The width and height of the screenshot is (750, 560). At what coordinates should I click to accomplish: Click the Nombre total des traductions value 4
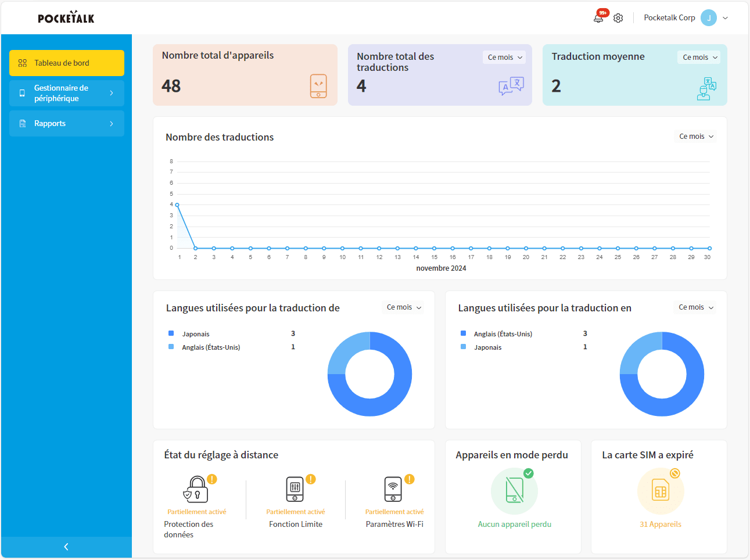click(x=361, y=86)
